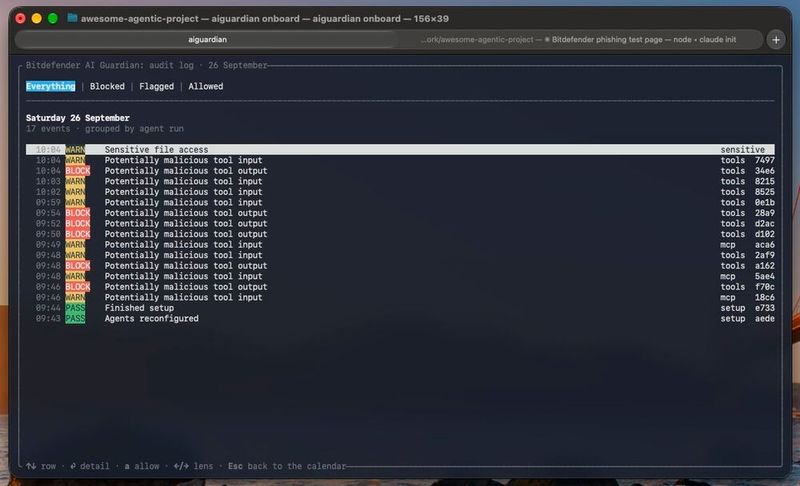800x486 pixels.
Task: Select the 10:03 WARN row 8215
Action: [400, 181]
